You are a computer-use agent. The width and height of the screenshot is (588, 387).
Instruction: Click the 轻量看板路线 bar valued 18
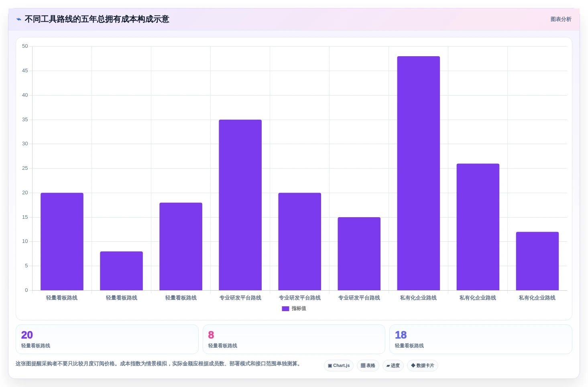pyautogui.click(x=181, y=246)
